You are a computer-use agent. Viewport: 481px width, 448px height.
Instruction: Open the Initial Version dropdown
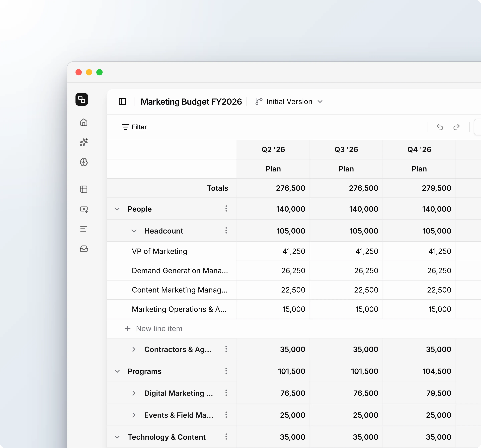289,101
